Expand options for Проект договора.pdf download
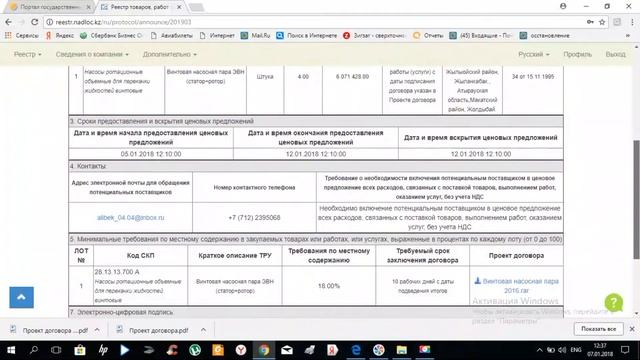 [203, 330]
